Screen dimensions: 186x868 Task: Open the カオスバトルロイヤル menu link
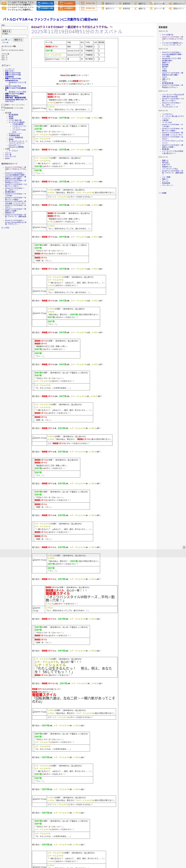(x=13, y=86)
